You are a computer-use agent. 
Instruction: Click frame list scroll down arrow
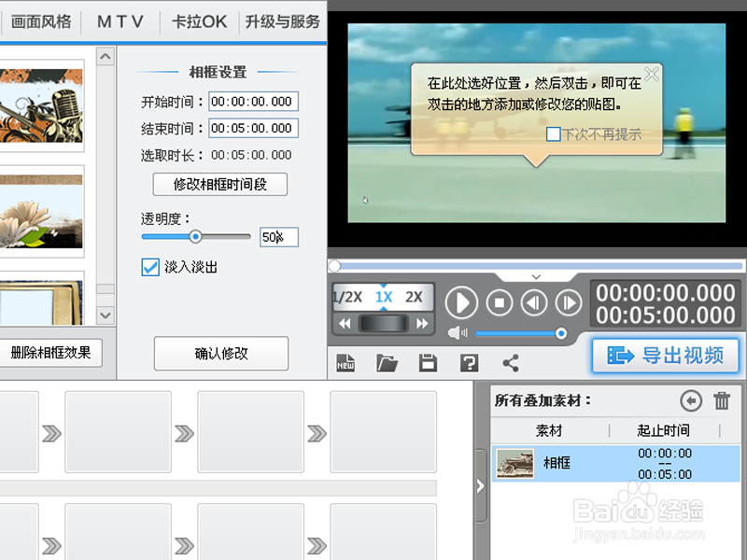pos(106,315)
